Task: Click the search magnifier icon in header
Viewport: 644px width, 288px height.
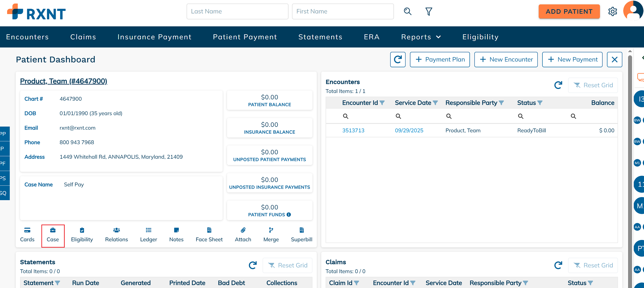Action: tap(408, 12)
